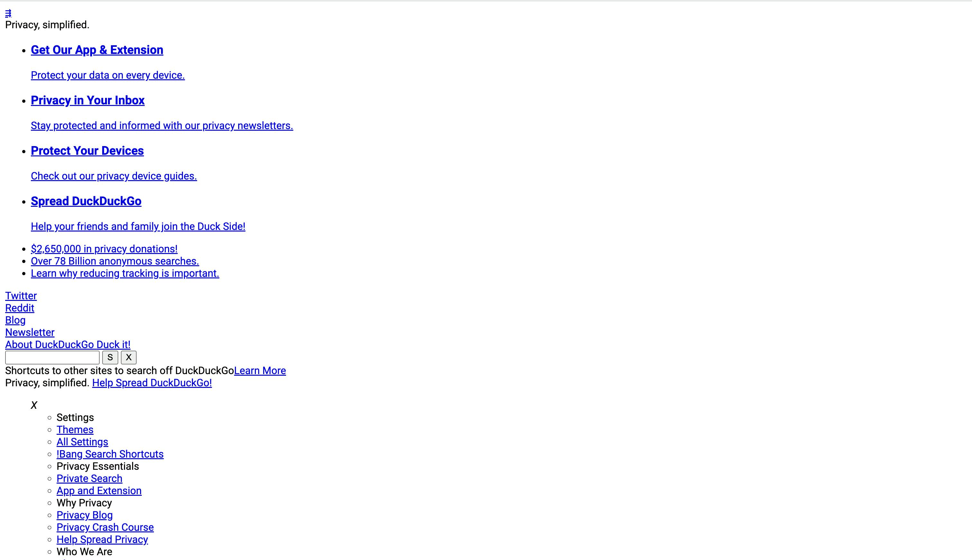Image resolution: width=972 pixels, height=560 pixels.
Task: Open App and Extension page
Action: point(99,491)
